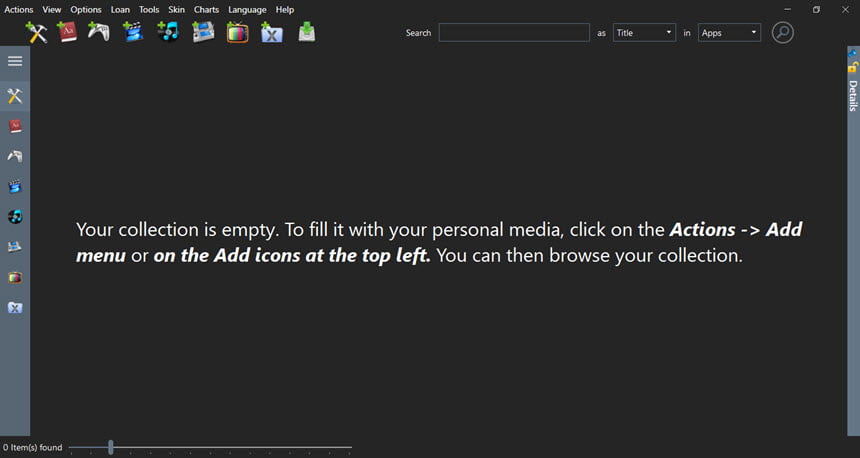Click the blue pin icon on Details panel
860x458 pixels.
click(x=853, y=53)
